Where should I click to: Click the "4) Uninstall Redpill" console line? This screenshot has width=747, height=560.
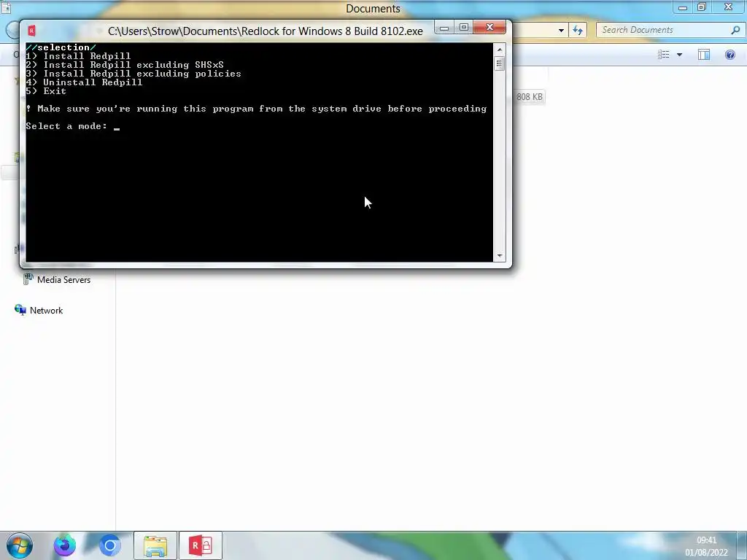pos(84,82)
